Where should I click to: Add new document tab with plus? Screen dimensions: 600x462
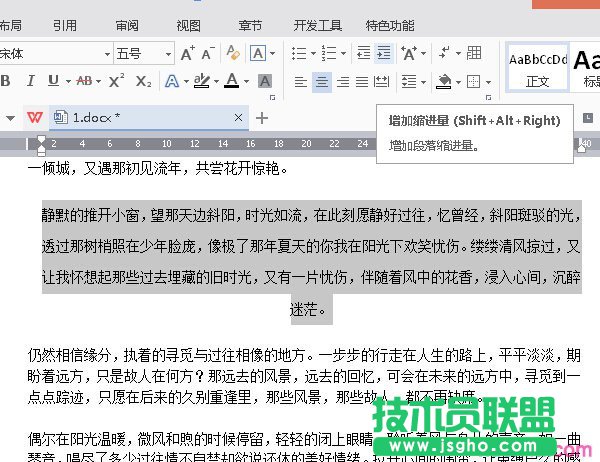pos(262,118)
